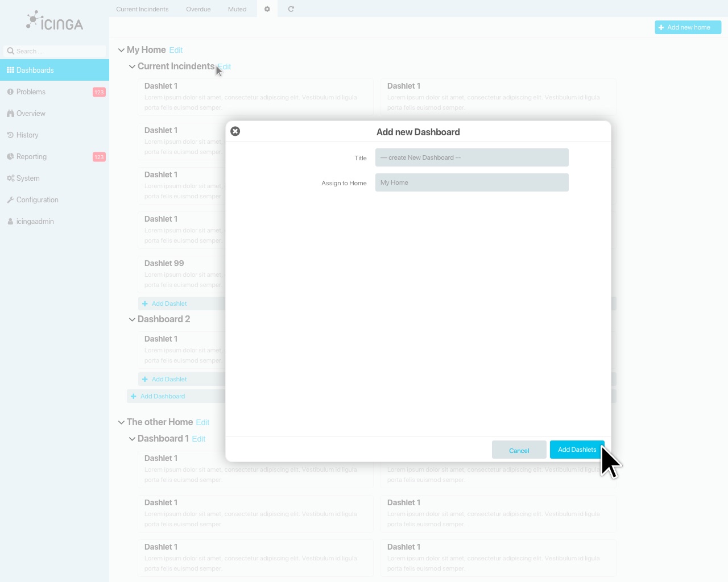The image size is (728, 582).
Task: Switch to the Muted tab
Action: [237, 9]
